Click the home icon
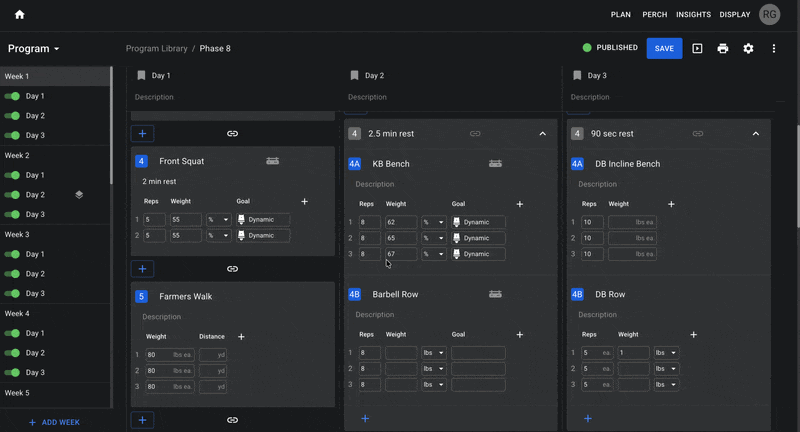Image resolution: width=800 pixels, height=432 pixels. click(x=19, y=14)
